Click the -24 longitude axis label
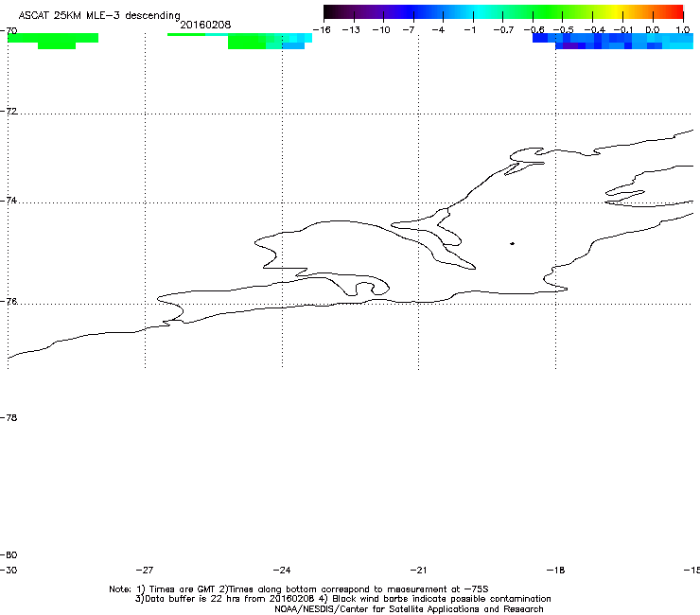 tap(282, 570)
